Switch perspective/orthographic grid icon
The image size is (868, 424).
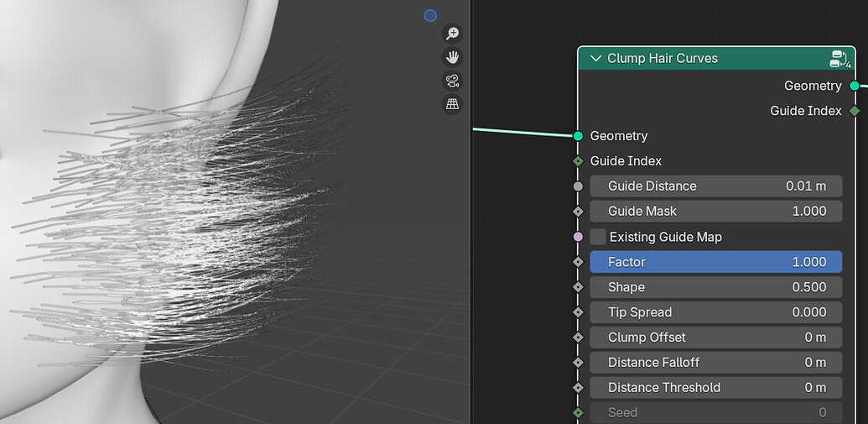452,104
